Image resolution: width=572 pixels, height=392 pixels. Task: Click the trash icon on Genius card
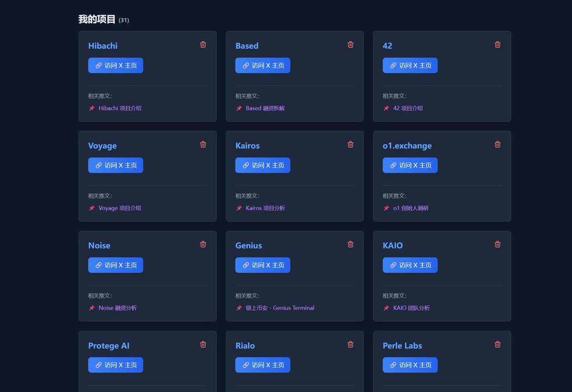point(350,244)
